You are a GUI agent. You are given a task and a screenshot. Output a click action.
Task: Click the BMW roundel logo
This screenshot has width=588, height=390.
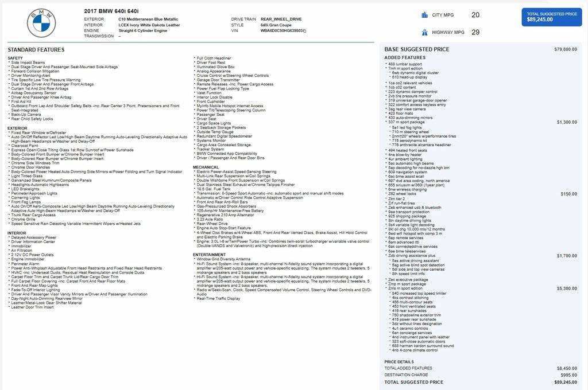[41, 23]
